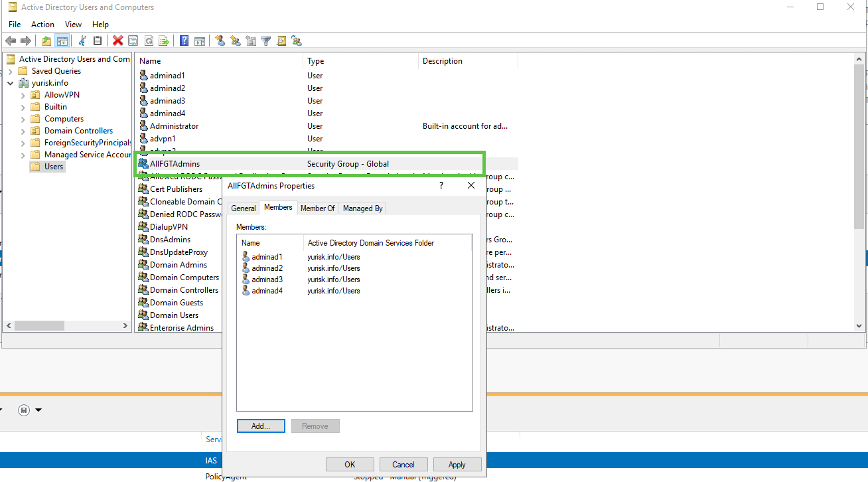Click the Add... button
868x482 pixels.
click(261, 426)
